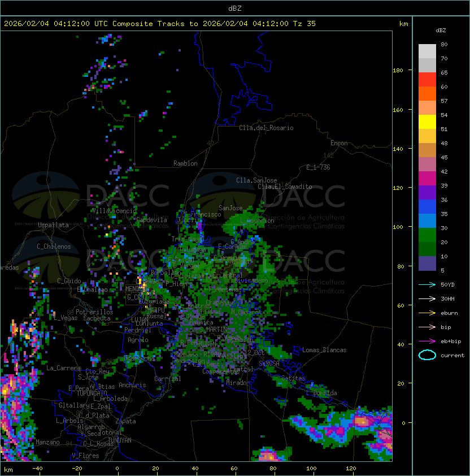This screenshot has height=476, width=470.
Task: Click the 'LUJAN' city label
Action: pos(140,320)
